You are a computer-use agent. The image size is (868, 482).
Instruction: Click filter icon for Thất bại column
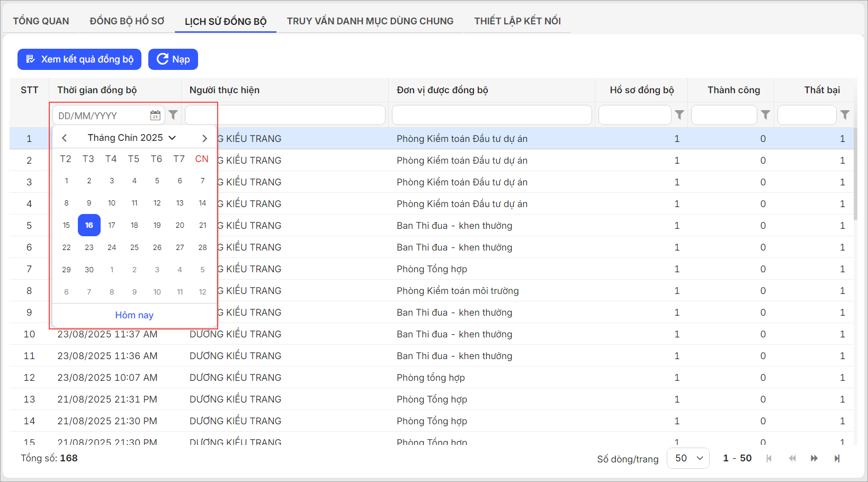click(845, 115)
